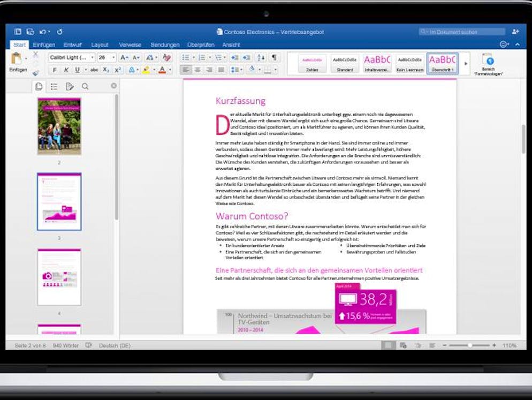This screenshot has width=532, height=400.
Task: Click the redo circular arrow icon
Action: point(60,32)
